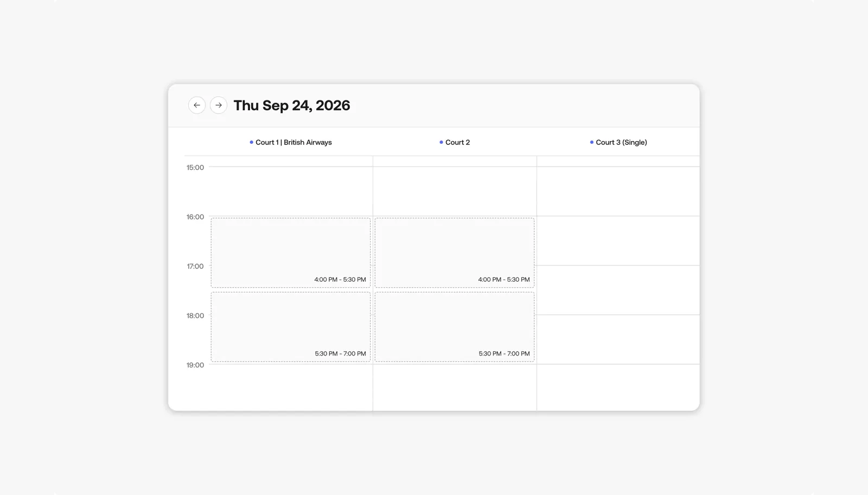This screenshot has width=868, height=495.
Task: Select Court 3 empty cell at 18:00
Action: click(x=618, y=340)
